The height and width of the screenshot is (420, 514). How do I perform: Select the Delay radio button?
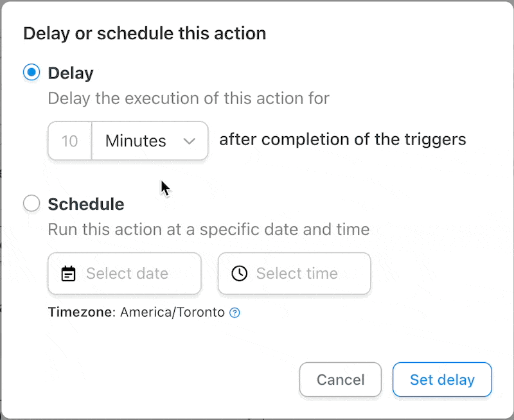[x=31, y=73]
